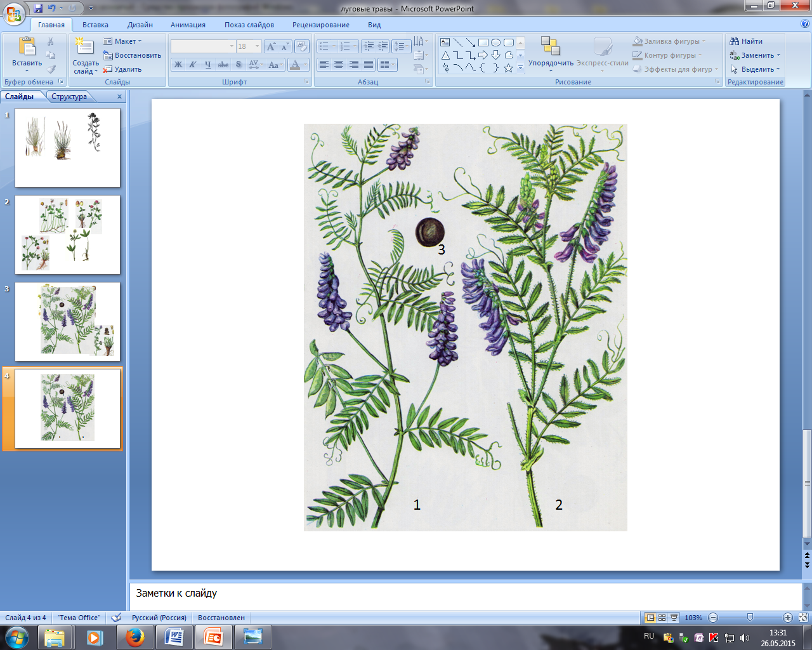Click the notes field Заметки к слайду

point(466,597)
